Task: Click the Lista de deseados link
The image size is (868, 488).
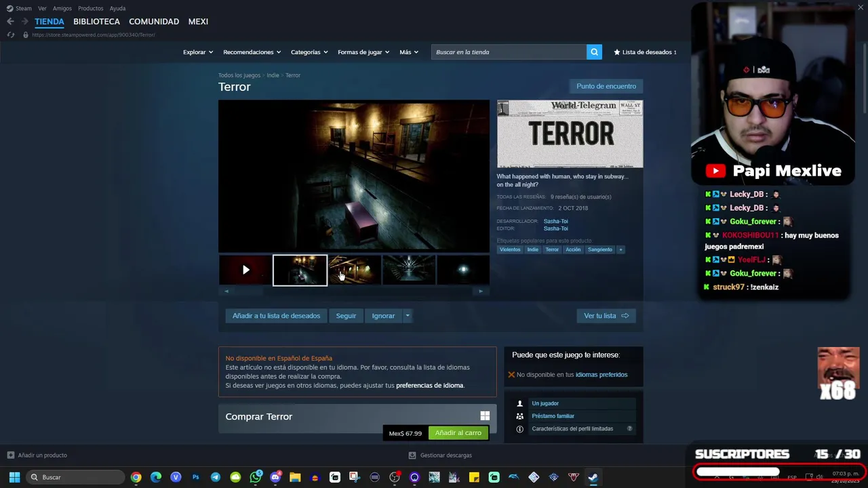Action: (645, 52)
